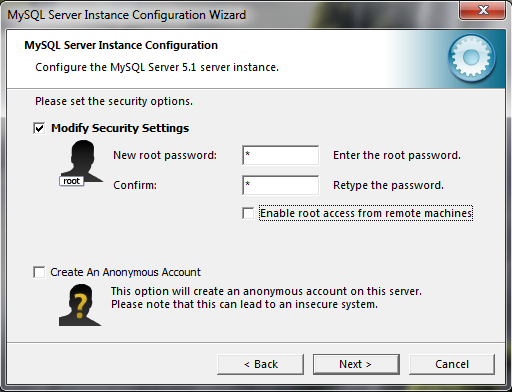Uncheck Modify Security Settings checkbox
Viewport: 512px width, 392px height.
(x=39, y=128)
